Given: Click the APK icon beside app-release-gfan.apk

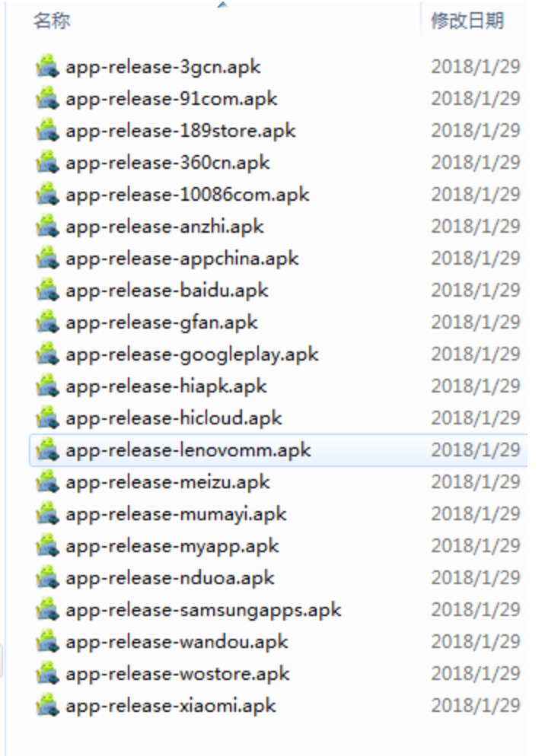Looking at the screenshot, I should click(47, 322).
